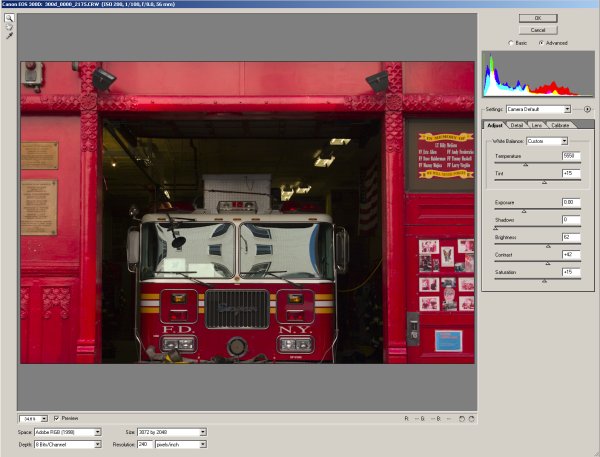Open the Depth 8 Bits/Channel dropdown
This screenshot has width=600, height=457.
67,444
